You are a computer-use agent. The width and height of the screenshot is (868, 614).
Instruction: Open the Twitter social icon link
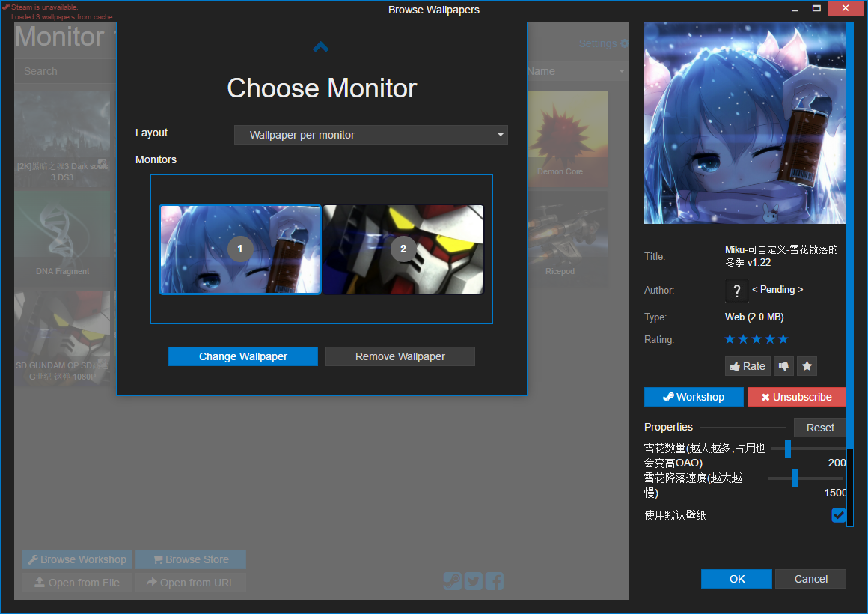tap(473, 581)
